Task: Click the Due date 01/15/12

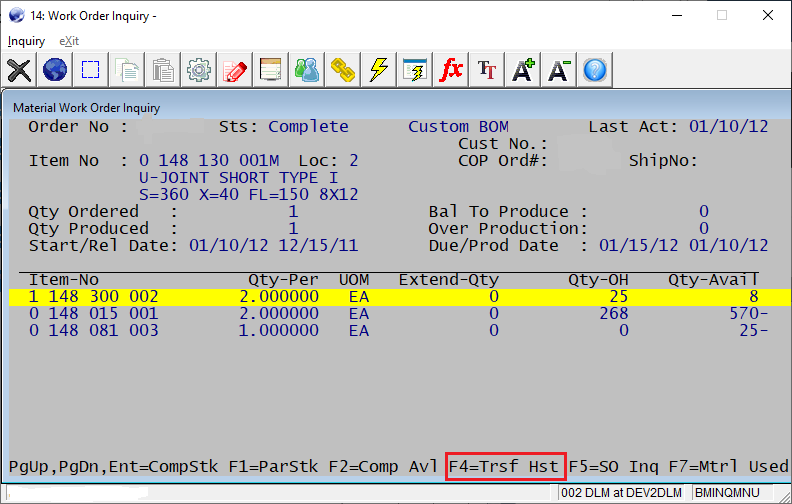Action: click(638, 245)
